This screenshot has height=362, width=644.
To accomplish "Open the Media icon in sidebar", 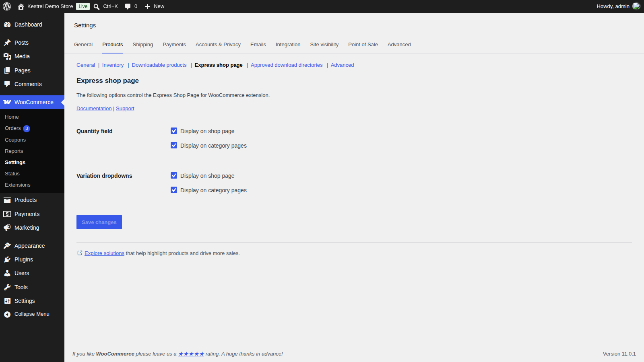I will (x=7, y=56).
